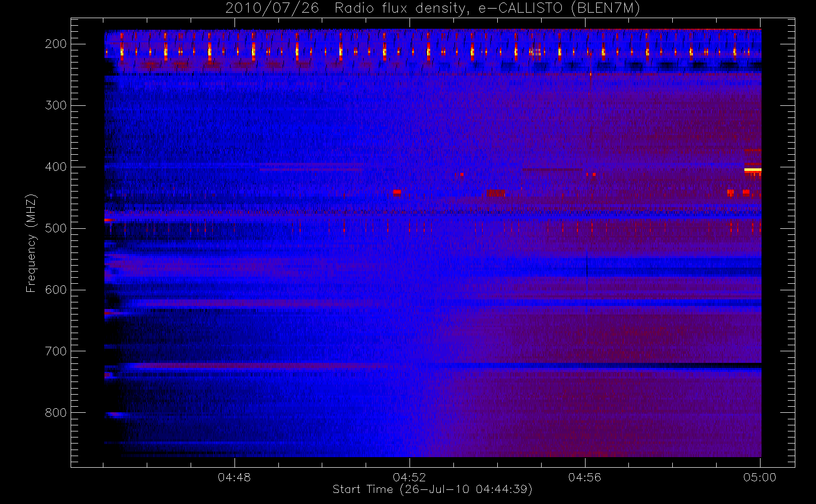Image resolution: width=816 pixels, height=504 pixels.
Task: Click the 05:00 time tick label
Action: (x=760, y=477)
